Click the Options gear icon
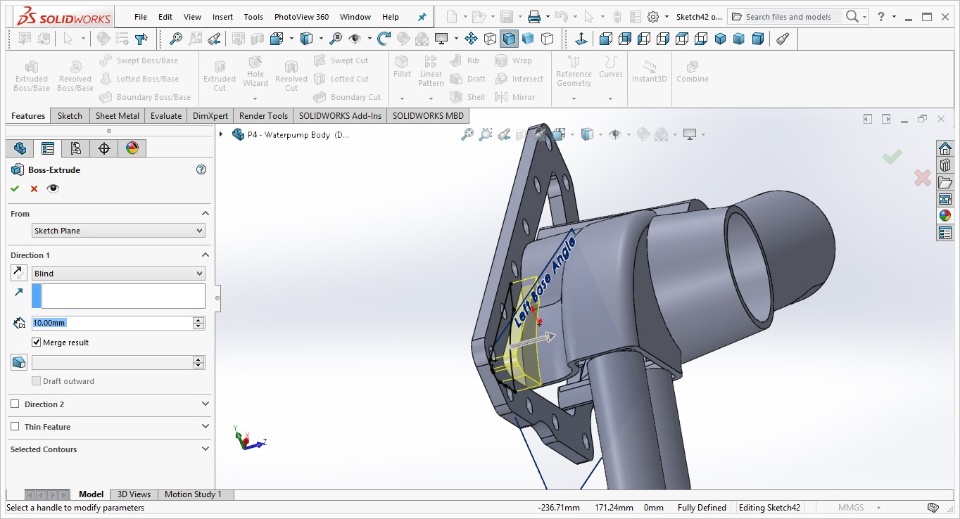960x519 pixels. tap(653, 17)
